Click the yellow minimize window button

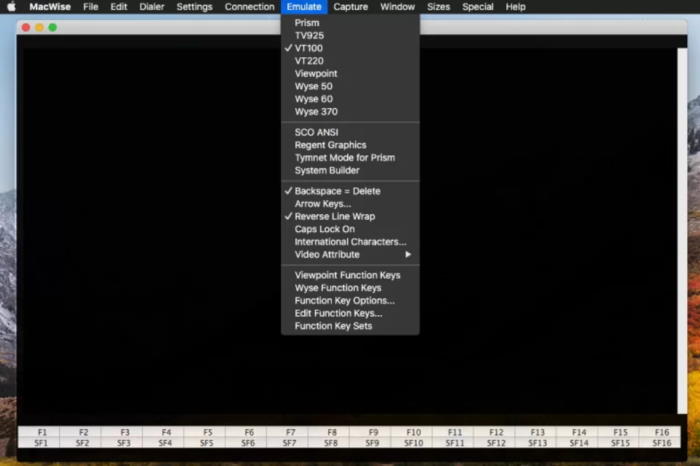pos(39,28)
